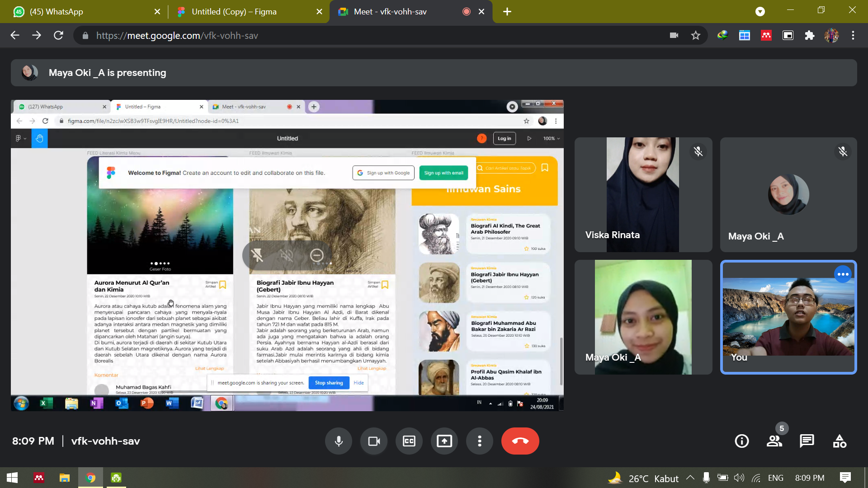Switch to the Untitled (Copy) – Figma tab
This screenshot has height=488, width=868.
click(x=234, y=12)
